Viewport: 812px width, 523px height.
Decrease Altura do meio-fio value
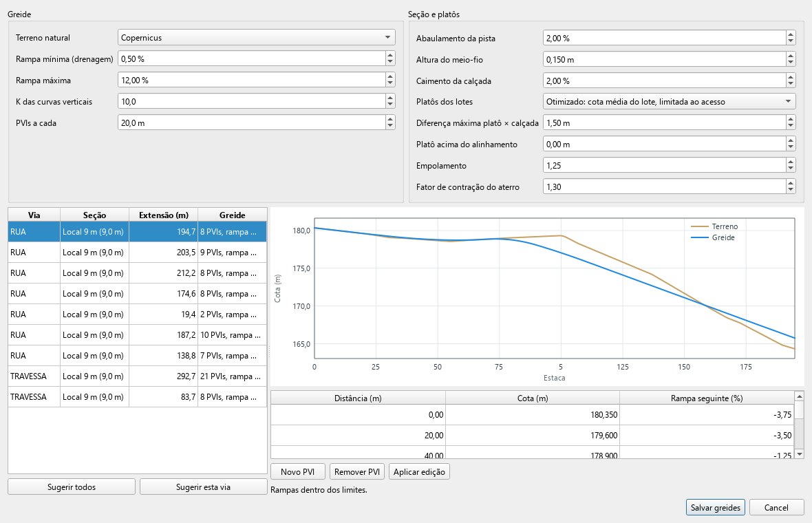(x=790, y=63)
